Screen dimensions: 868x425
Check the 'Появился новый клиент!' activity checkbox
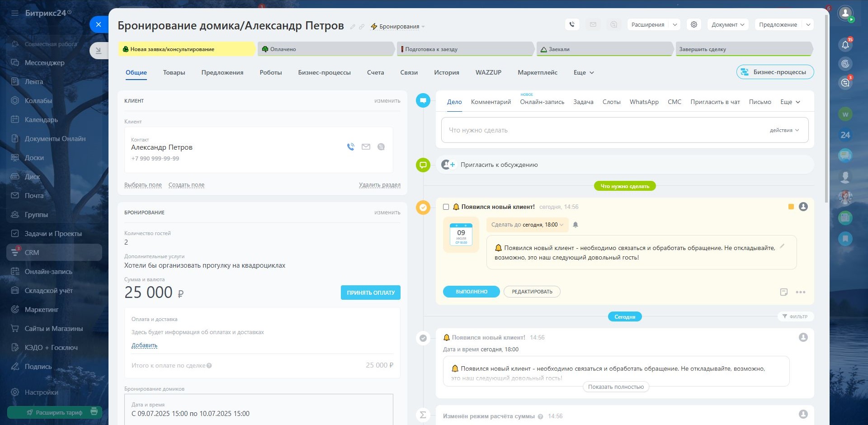(x=446, y=207)
